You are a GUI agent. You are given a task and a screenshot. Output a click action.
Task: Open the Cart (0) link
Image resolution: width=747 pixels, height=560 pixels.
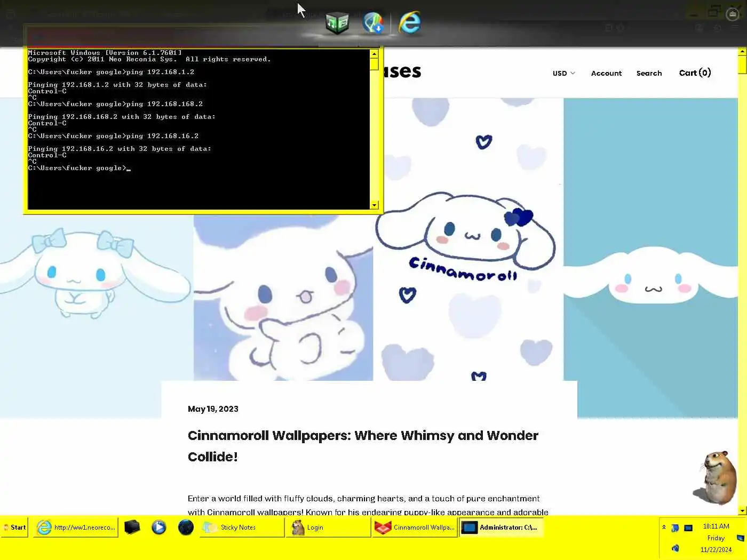(x=695, y=73)
